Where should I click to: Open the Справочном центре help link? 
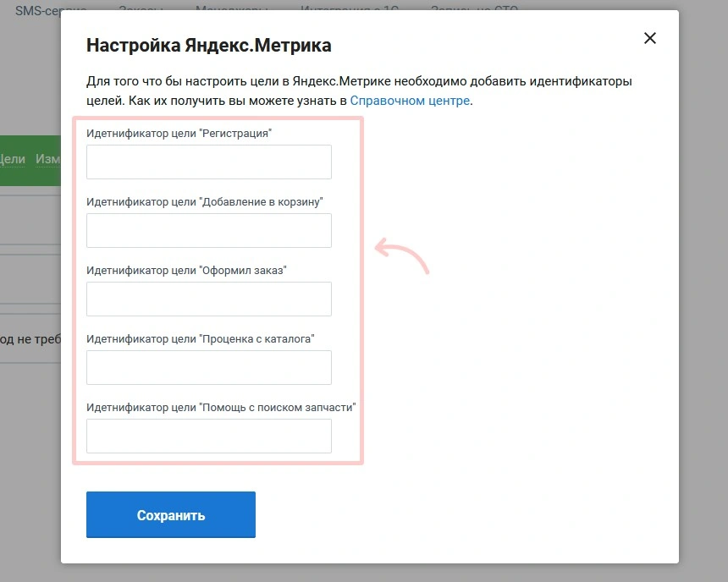point(410,100)
